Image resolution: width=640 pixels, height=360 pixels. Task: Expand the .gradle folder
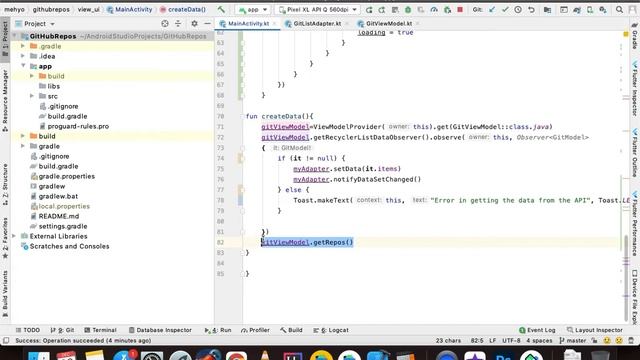pos(23,46)
